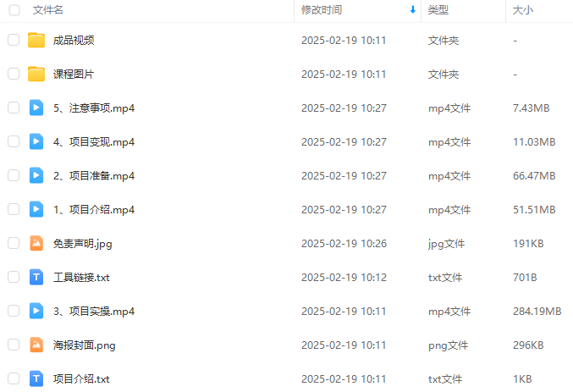Open the file 1、项目介绍.mp4
Image resolution: width=573 pixels, height=392 pixels.
tap(94, 209)
